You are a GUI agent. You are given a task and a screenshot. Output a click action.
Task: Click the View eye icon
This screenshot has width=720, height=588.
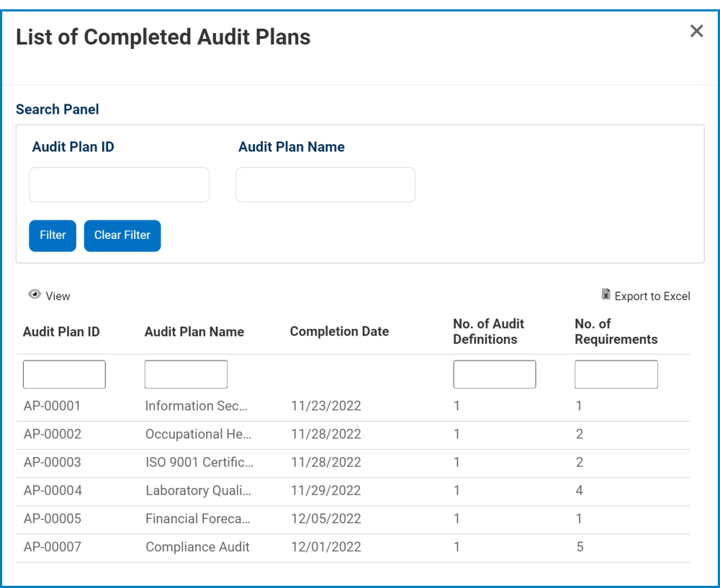click(35, 294)
